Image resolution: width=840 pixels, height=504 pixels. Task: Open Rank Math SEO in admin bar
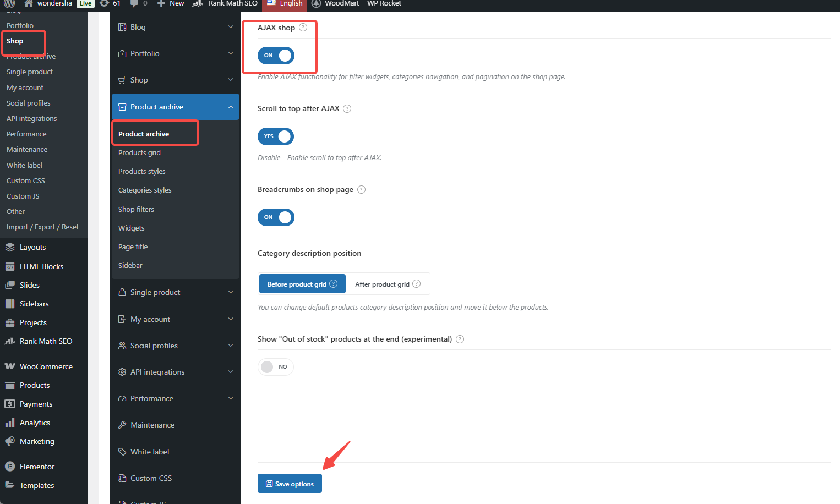pyautogui.click(x=232, y=3)
